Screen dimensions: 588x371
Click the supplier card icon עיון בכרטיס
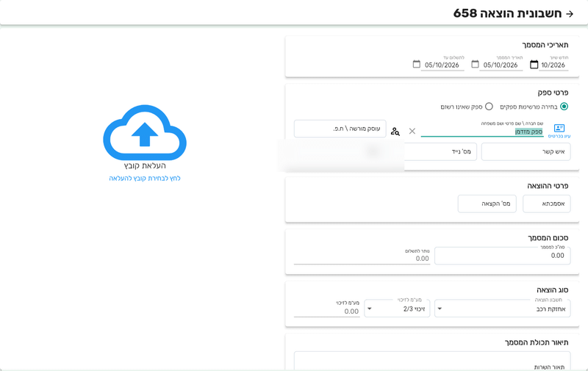pos(559,128)
